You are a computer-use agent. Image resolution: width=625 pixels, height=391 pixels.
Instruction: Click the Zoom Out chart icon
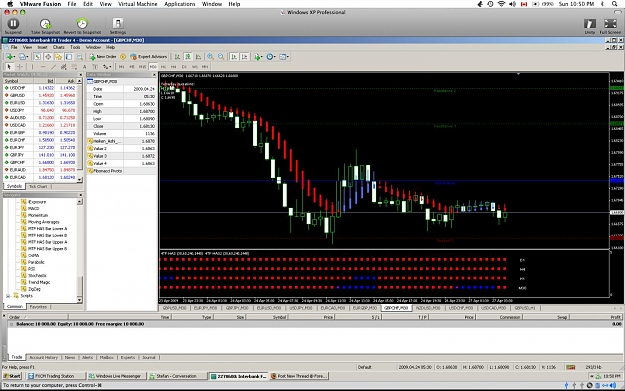point(221,57)
